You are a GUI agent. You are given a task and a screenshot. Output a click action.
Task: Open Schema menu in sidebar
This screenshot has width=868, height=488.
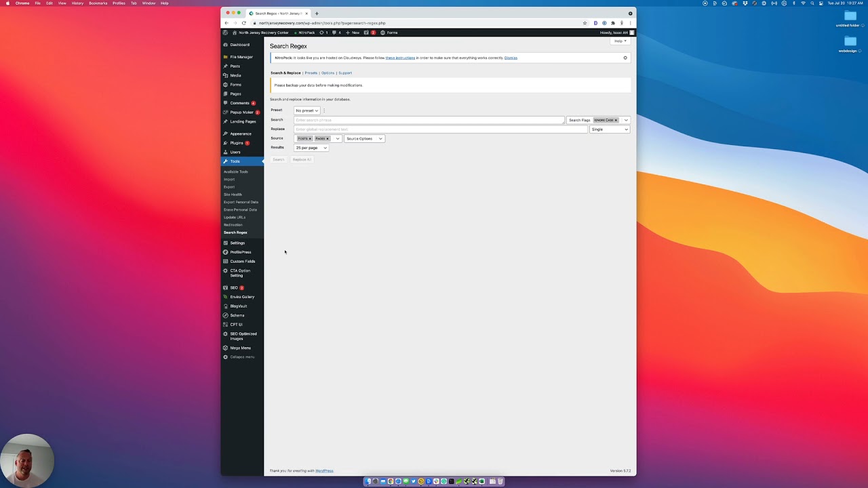click(x=237, y=315)
